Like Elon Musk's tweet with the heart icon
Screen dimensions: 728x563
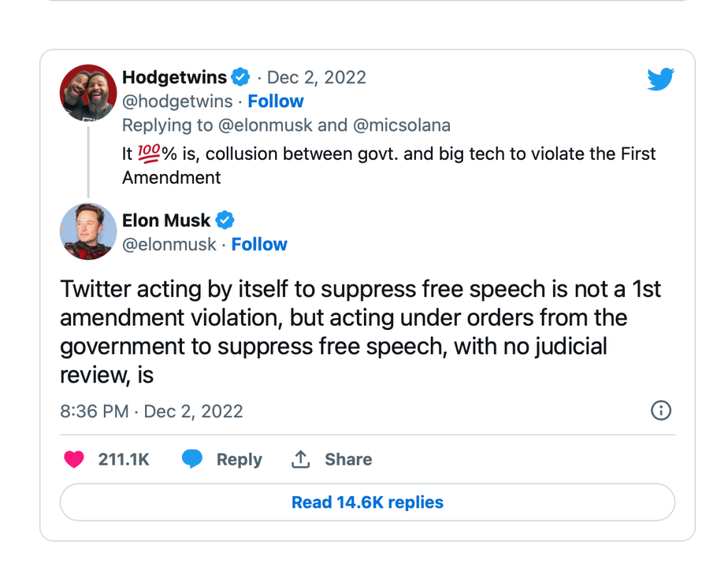(x=73, y=459)
